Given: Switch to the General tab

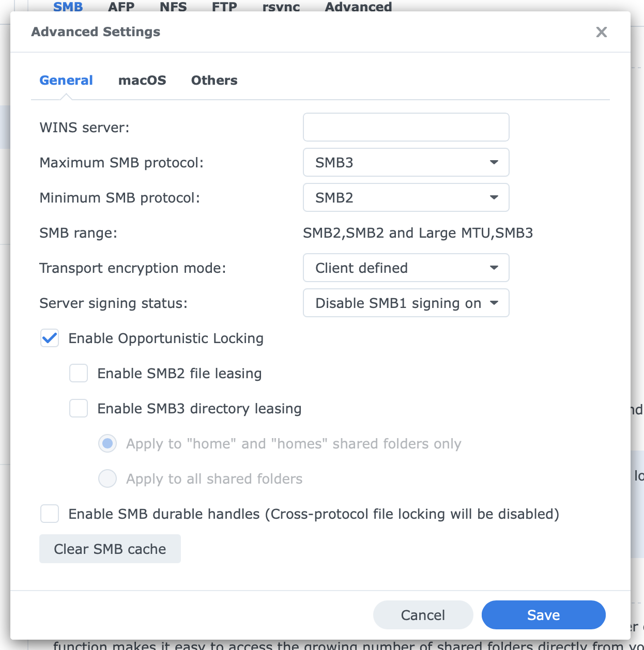Looking at the screenshot, I should (x=66, y=81).
